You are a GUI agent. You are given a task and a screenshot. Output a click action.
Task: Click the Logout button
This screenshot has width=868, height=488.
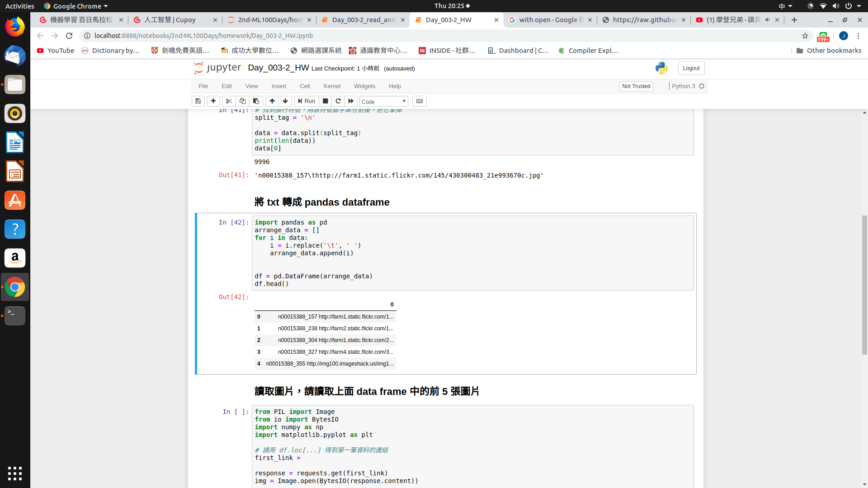pyautogui.click(x=691, y=68)
